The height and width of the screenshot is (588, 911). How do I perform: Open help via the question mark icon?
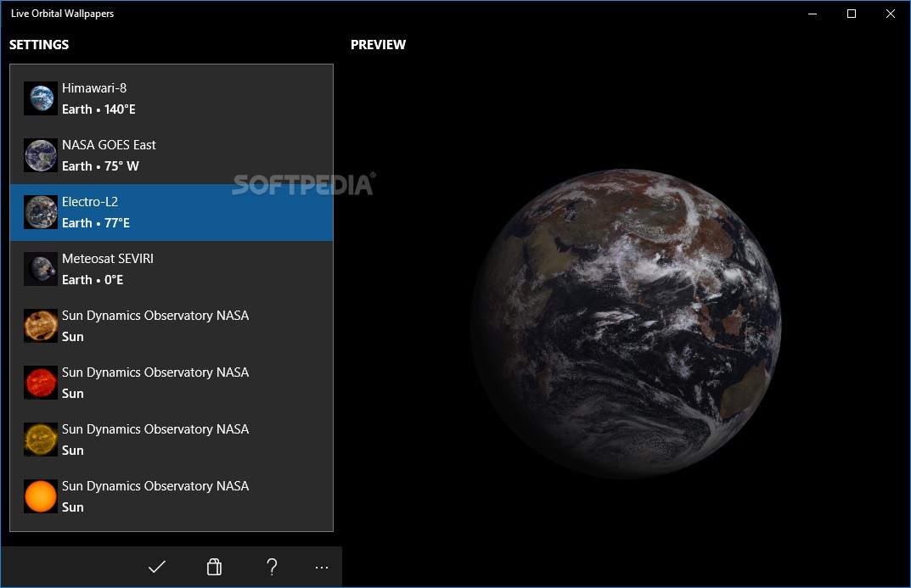point(272,567)
